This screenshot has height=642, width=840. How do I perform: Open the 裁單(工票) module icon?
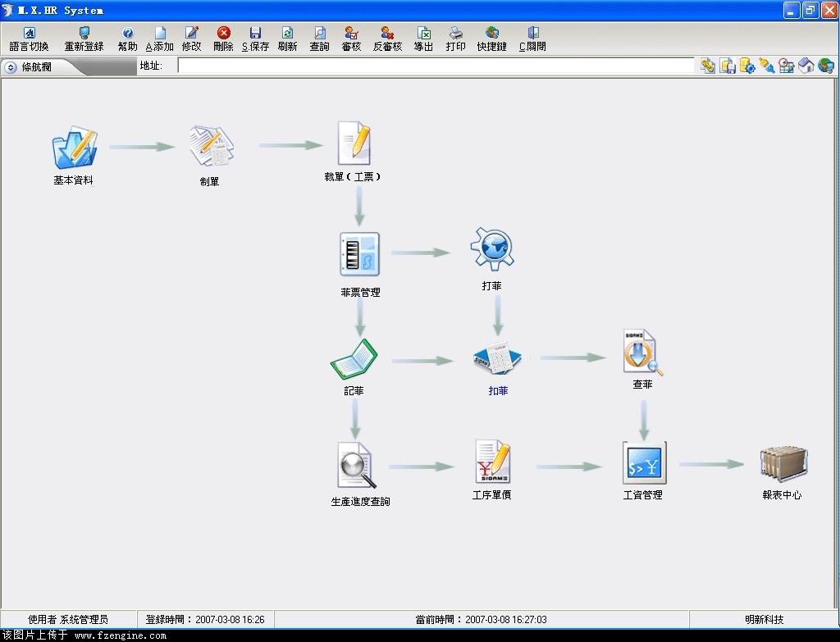tap(354, 143)
